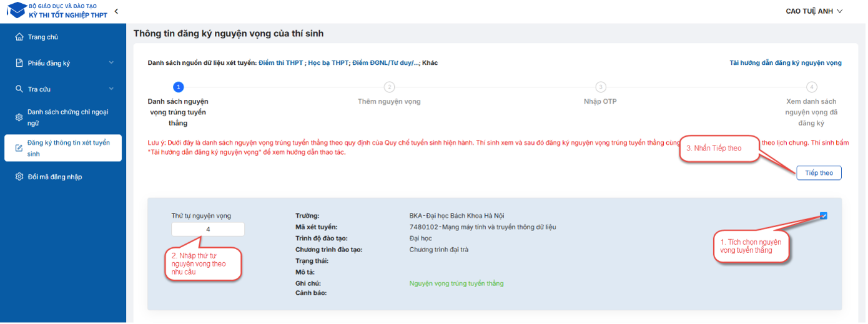Click the Đăng ký thông tin edit icon
Viewport: 868px width, 324px height.
coord(19,148)
